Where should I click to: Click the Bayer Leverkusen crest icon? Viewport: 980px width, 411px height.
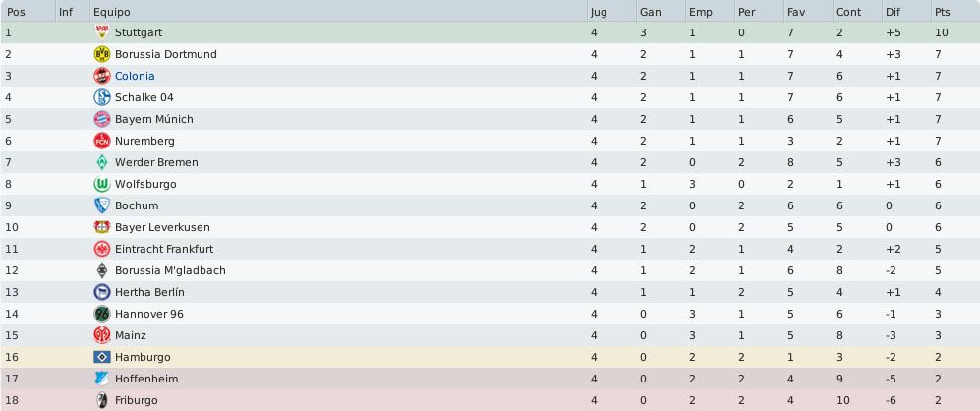coord(102,227)
